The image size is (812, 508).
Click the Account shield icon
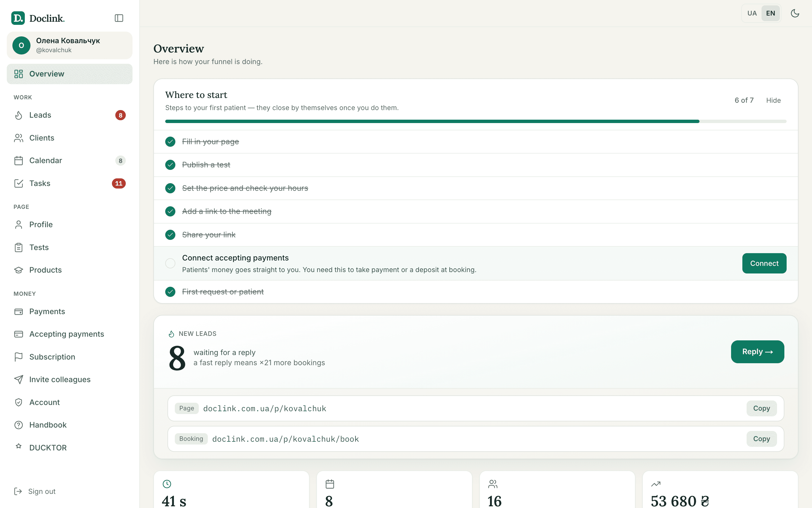pos(18,402)
